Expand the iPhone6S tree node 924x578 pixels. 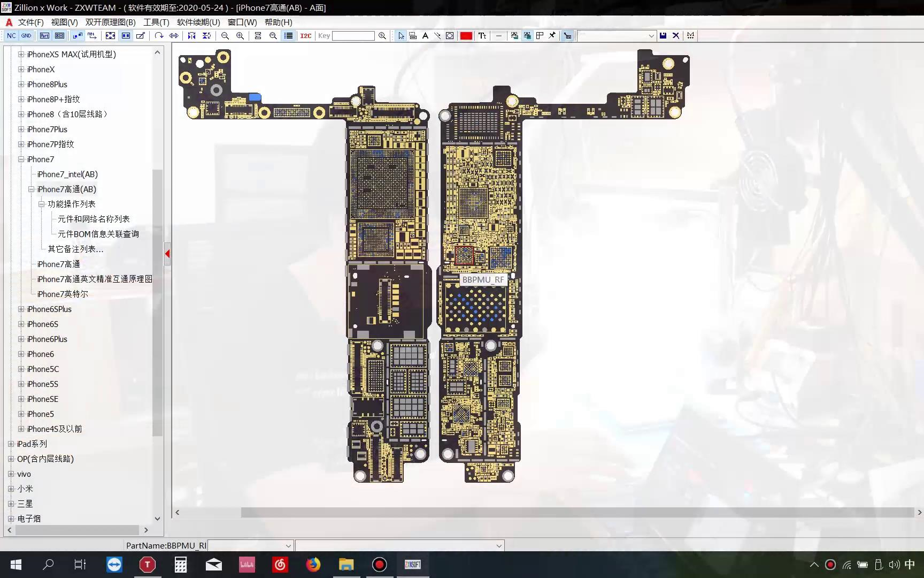(21, 324)
